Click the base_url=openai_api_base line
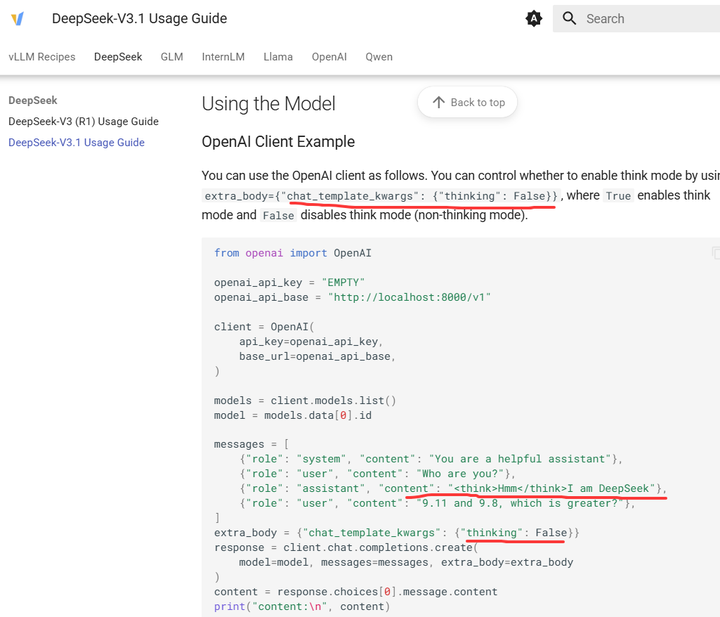The width and height of the screenshot is (720, 617). (317, 356)
